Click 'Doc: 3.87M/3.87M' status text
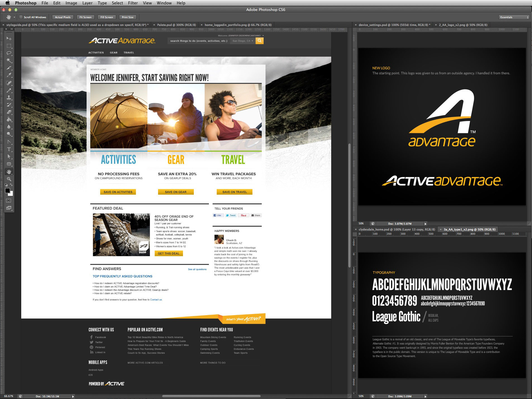Viewport: 532px width, 399px height. click(x=400, y=224)
